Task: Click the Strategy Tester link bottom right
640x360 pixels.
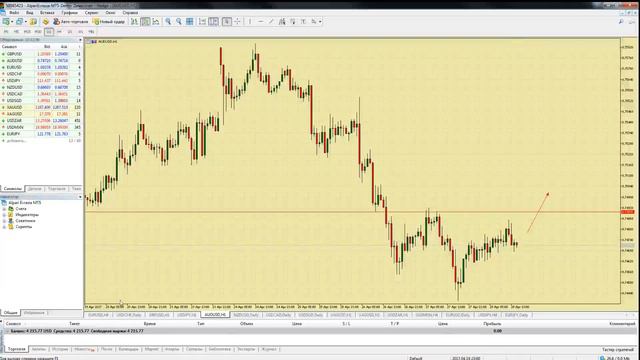Action: [x=618, y=350]
